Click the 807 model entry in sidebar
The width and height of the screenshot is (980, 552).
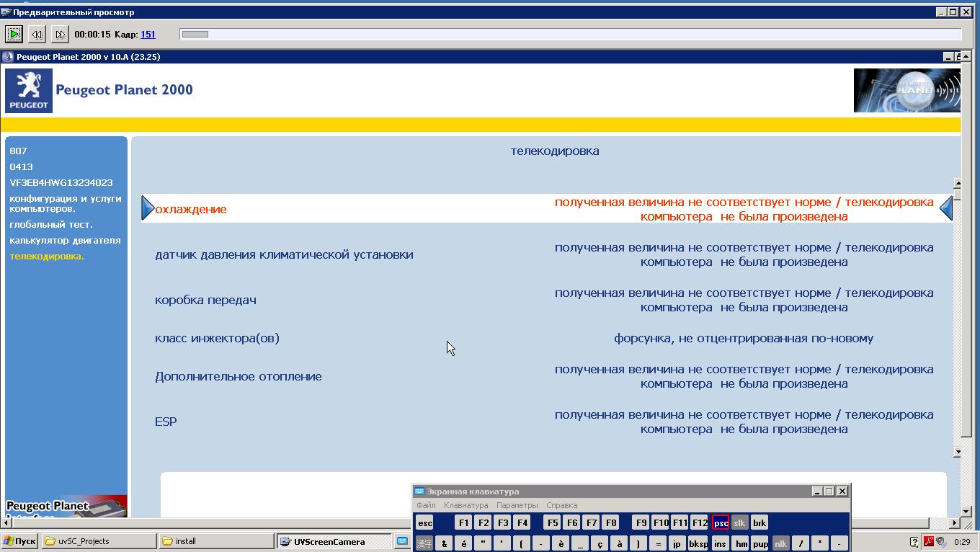18,151
